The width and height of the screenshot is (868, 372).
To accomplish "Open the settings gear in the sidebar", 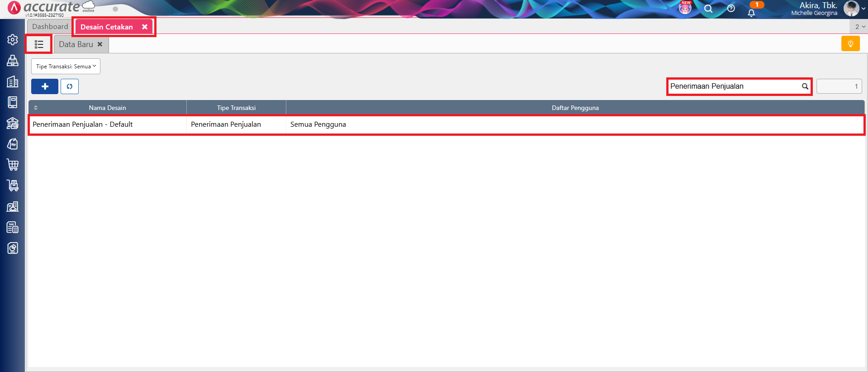I will tap(13, 40).
